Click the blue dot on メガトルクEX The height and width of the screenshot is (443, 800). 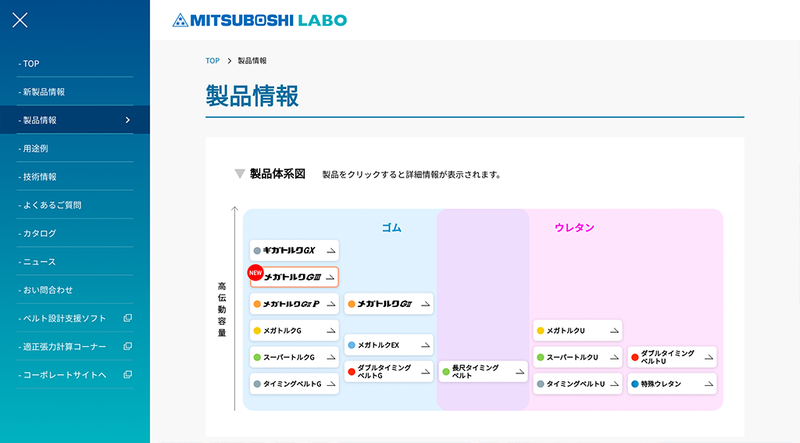coord(352,345)
